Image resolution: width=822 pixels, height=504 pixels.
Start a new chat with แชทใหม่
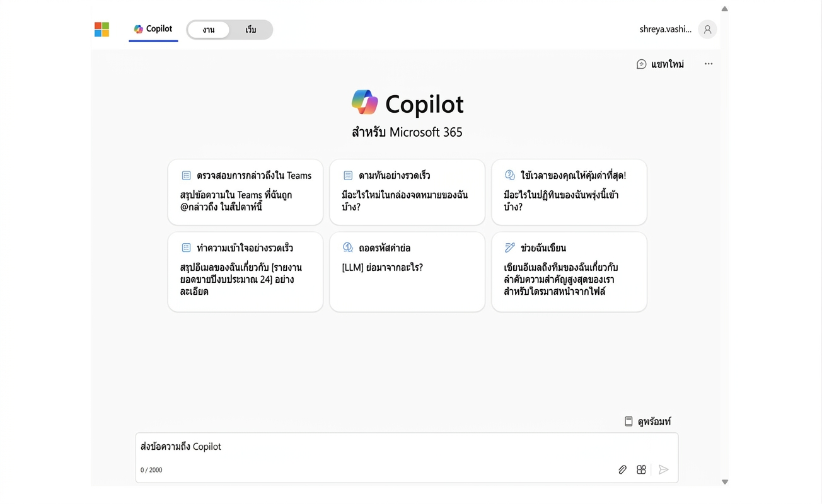click(660, 64)
